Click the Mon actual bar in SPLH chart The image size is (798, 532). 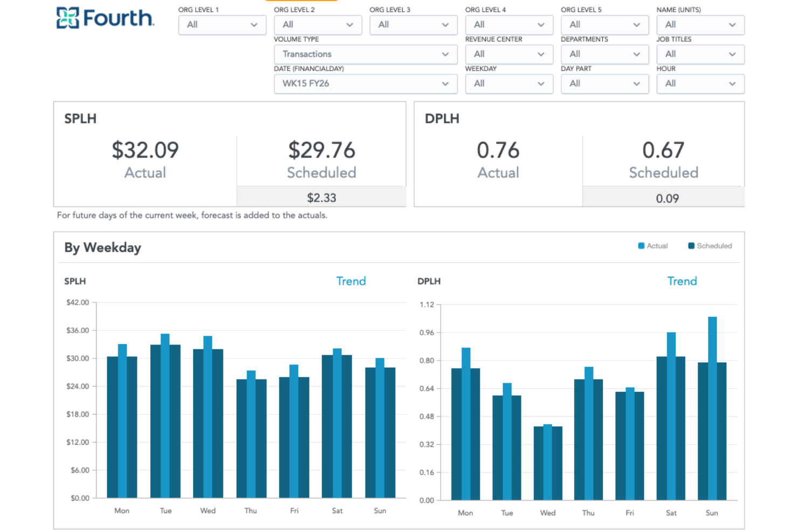point(122,420)
